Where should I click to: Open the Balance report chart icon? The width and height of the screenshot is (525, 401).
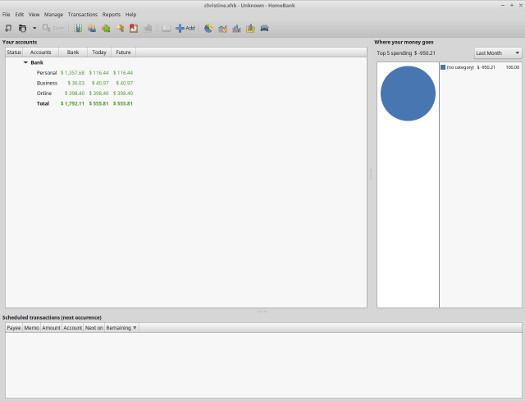[236, 28]
